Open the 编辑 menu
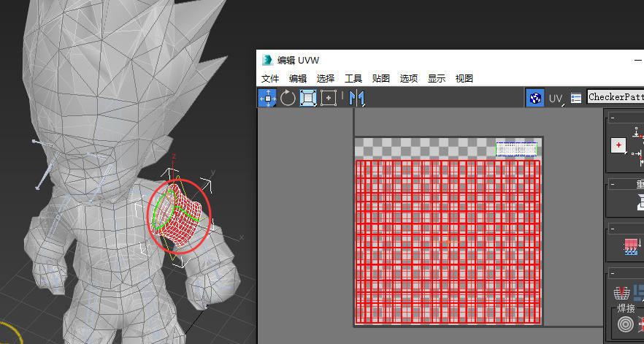 (x=298, y=78)
